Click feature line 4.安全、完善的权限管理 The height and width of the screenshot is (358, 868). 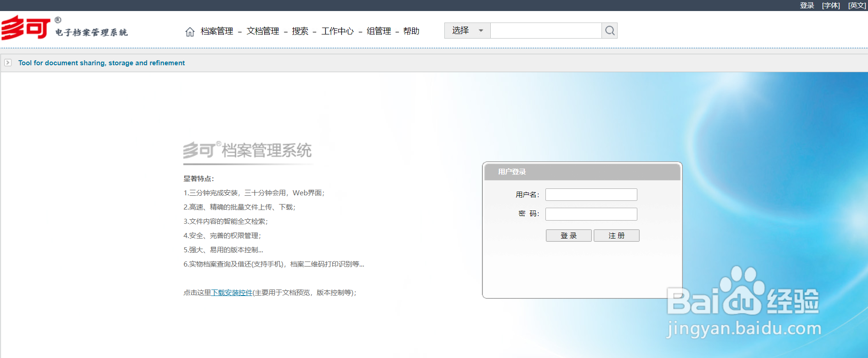(222, 236)
